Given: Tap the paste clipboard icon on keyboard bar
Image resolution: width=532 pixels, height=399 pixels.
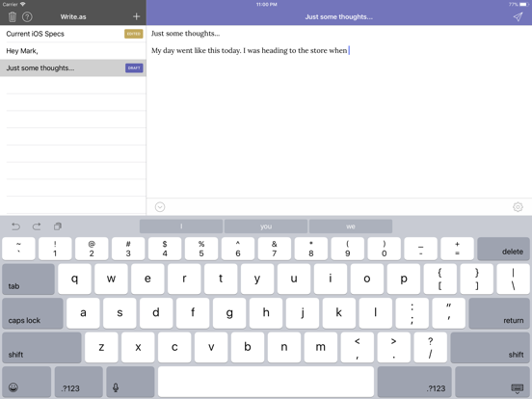Looking at the screenshot, I should coord(58,226).
